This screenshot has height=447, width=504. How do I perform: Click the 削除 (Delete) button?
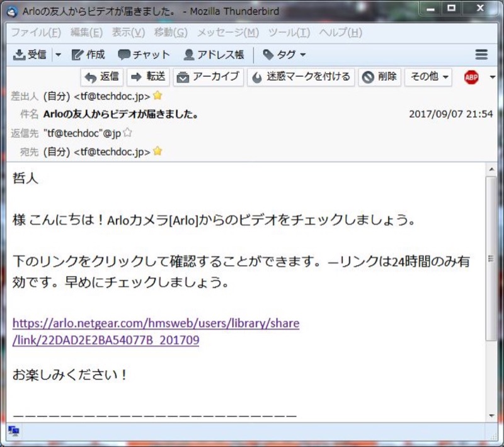click(x=380, y=77)
